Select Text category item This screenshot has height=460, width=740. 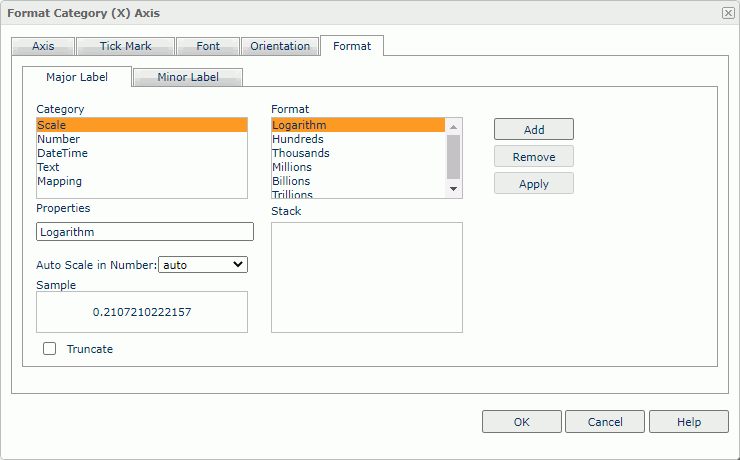142,167
